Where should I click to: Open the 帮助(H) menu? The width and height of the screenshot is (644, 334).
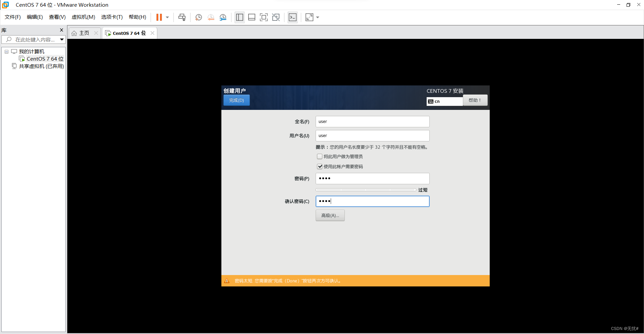[138, 17]
